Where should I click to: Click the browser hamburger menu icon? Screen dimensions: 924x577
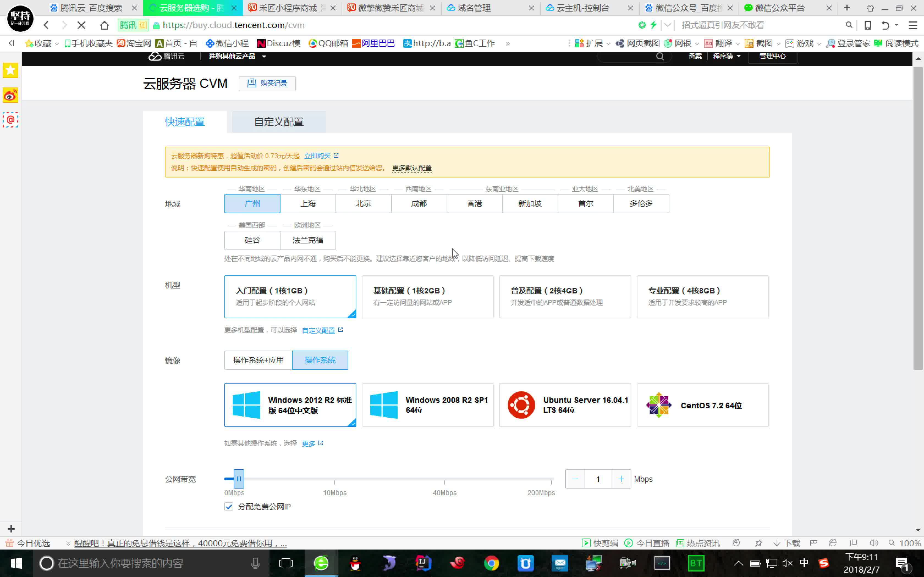coord(912,25)
